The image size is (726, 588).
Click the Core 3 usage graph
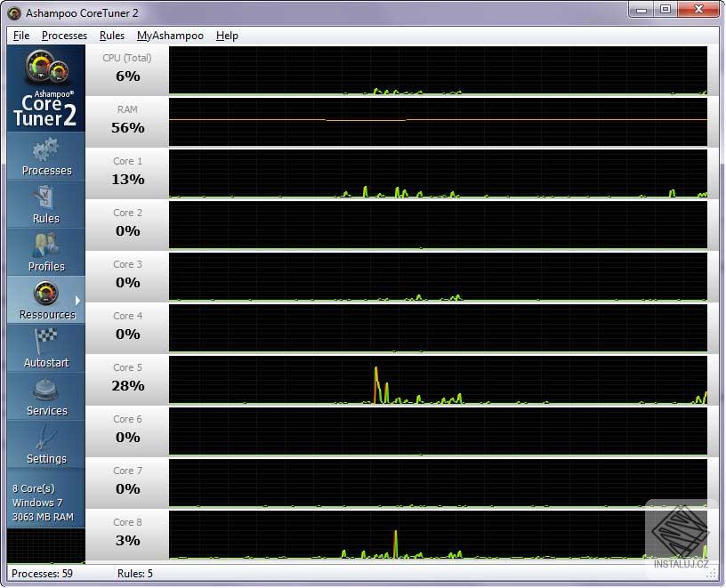438,277
